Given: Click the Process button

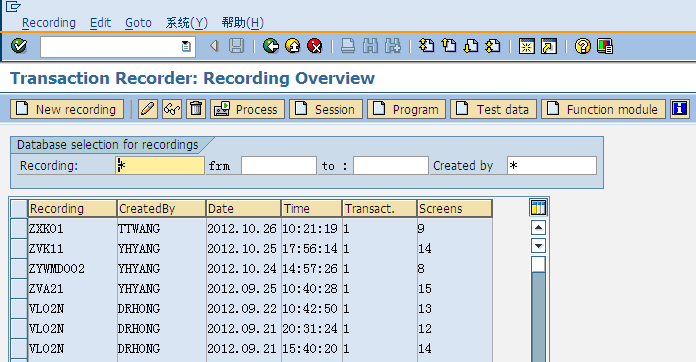Looking at the screenshot, I should (x=247, y=109).
